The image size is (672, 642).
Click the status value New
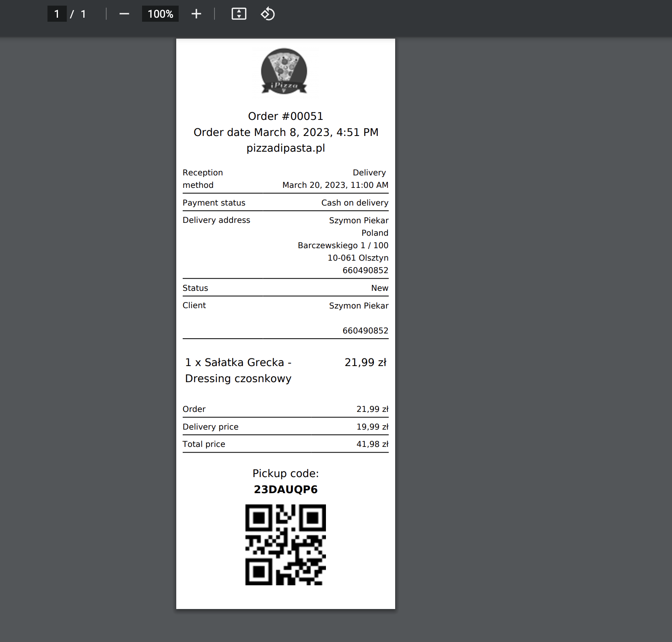[379, 288]
